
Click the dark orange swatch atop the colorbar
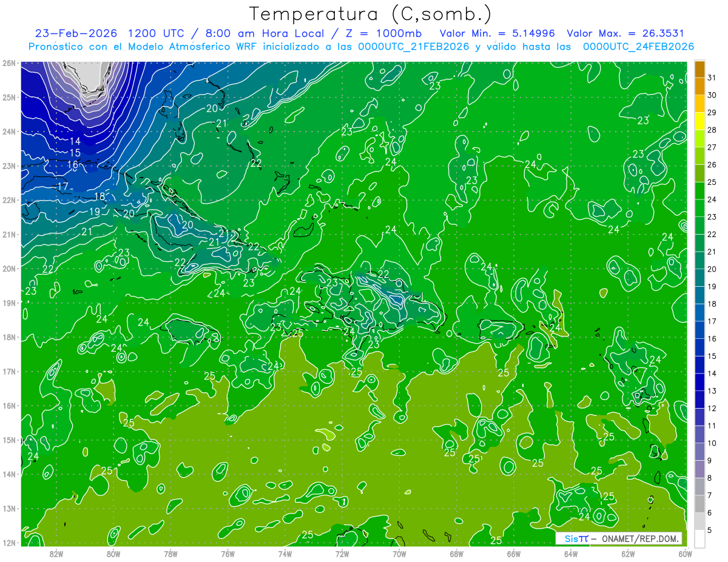[699, 69]
